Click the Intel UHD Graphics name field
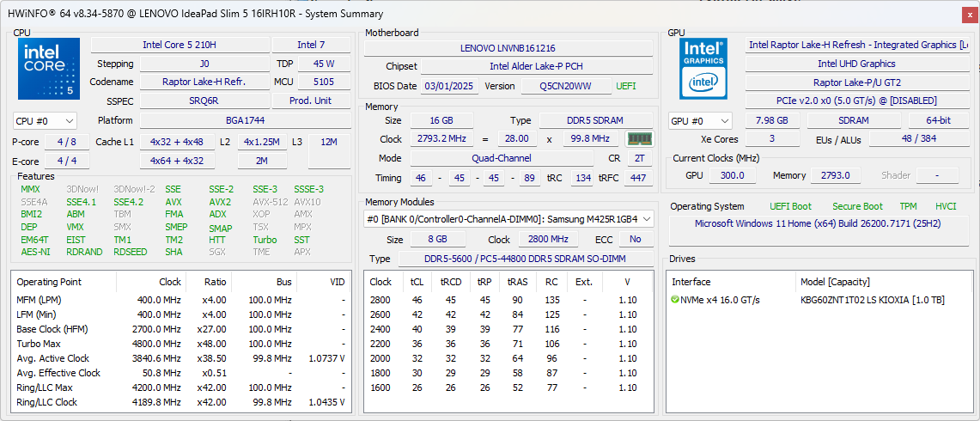This screenshot has height=421, width=980. point(856,64)
